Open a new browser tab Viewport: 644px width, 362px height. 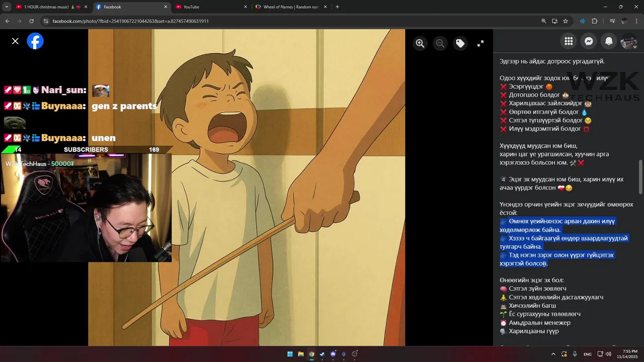pos(337,7)
